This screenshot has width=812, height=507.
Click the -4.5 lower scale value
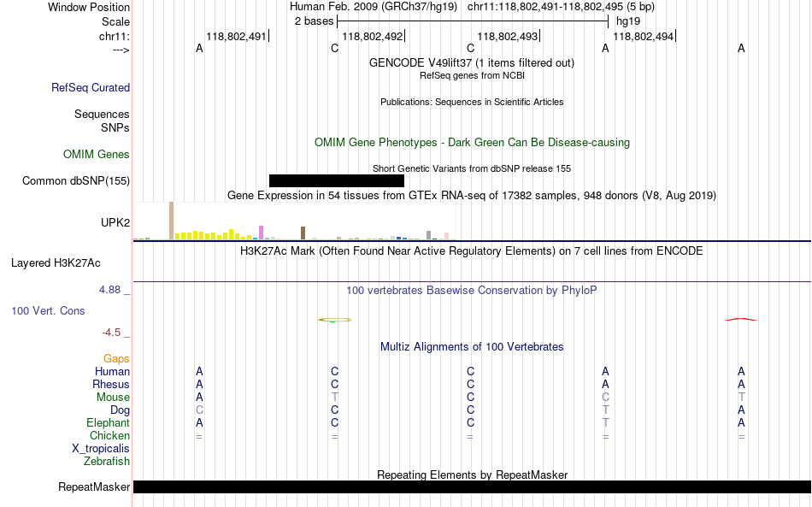pos(111,333)
